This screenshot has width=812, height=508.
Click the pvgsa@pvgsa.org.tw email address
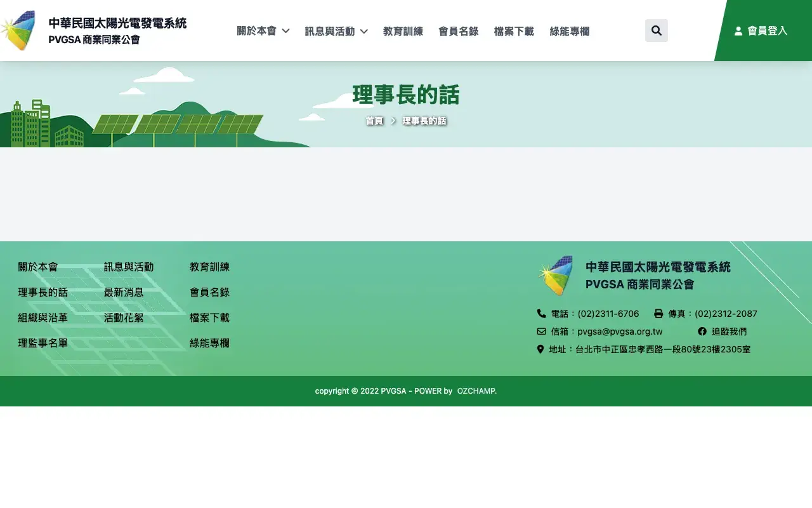point(620,331)
